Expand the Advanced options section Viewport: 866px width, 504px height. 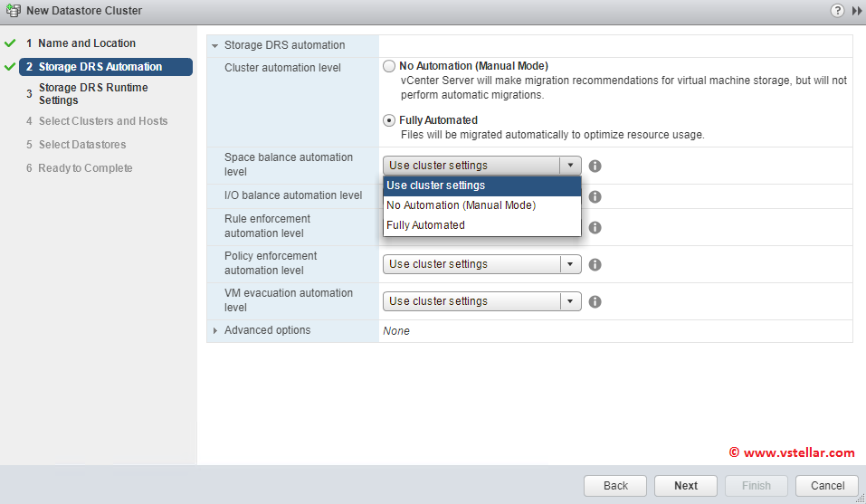click(x=214, y=330)
